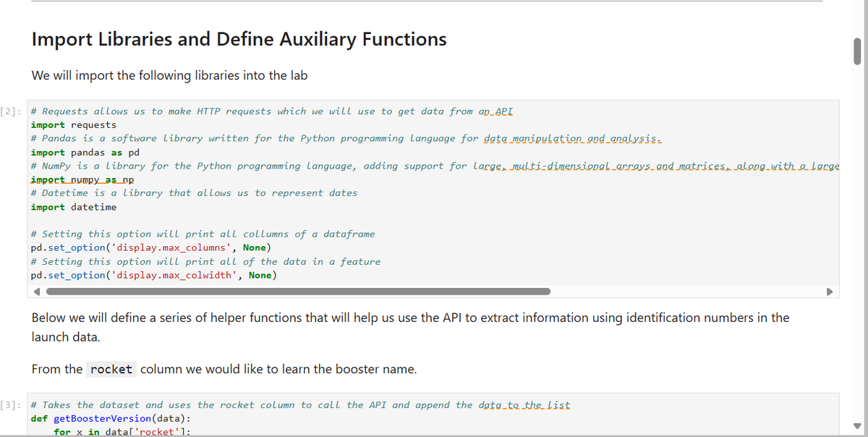Select the [3] execution prompt of the getBoosterVersion cell
The image size is (868, 437).
(12, 405)
